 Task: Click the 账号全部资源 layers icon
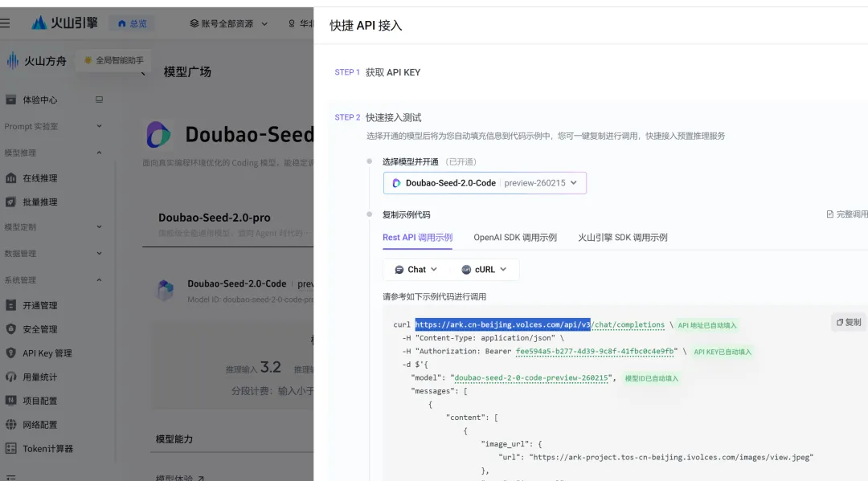(194, 23)
